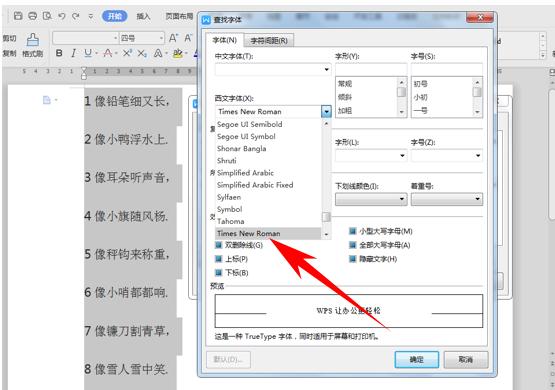Click 取消 button in font dialog
555x390 pixels.
click(x=465, y=360)
